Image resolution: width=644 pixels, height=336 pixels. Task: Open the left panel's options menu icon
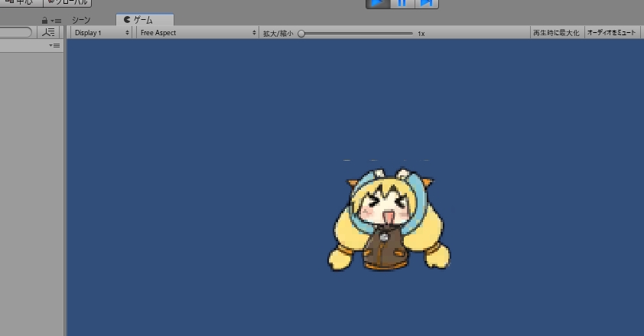pos(54,46)
